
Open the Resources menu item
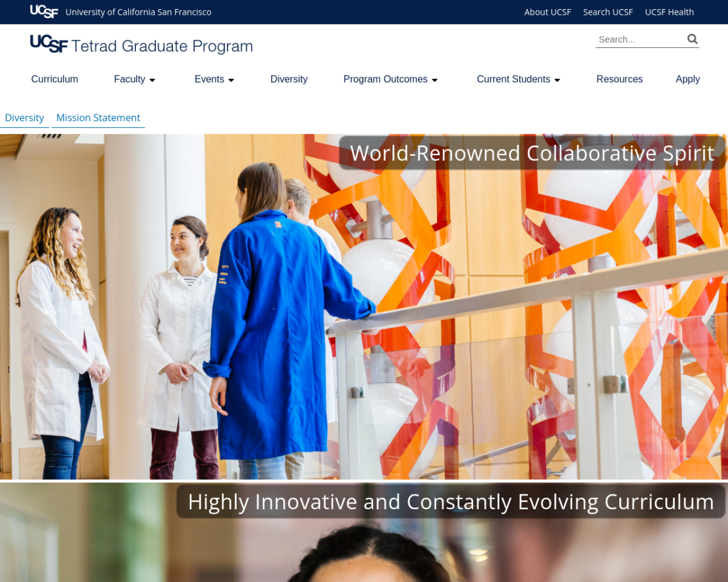(619, 79)
